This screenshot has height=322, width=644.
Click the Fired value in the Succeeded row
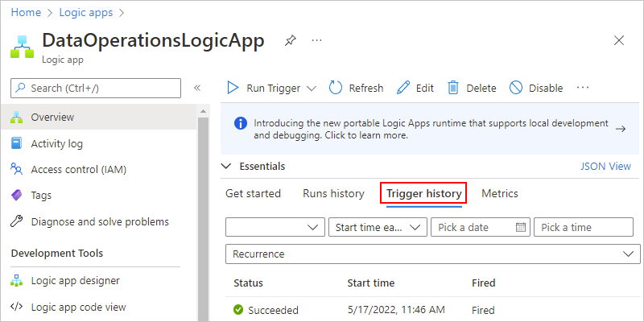[x=483, y=310]
